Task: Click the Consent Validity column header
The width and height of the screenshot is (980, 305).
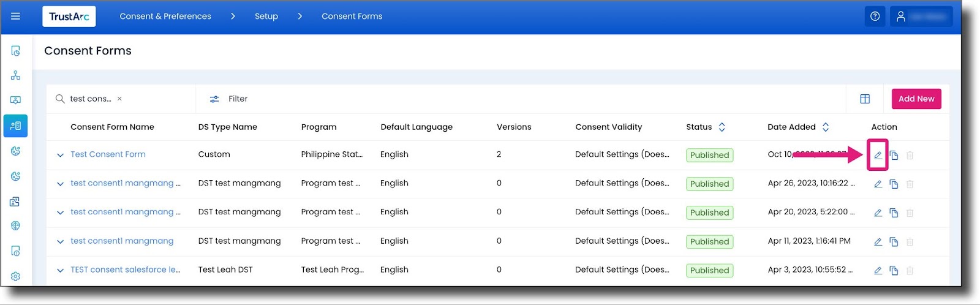Action: click(x=609, y=127)
